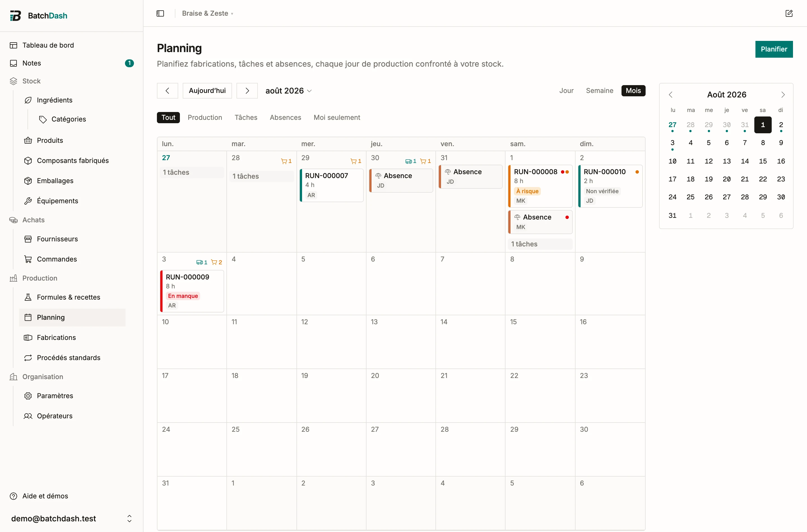Viewport: 807px width, 532px height.
Task: Open the RUN-000009 production card
Action: tap(192, 291)
